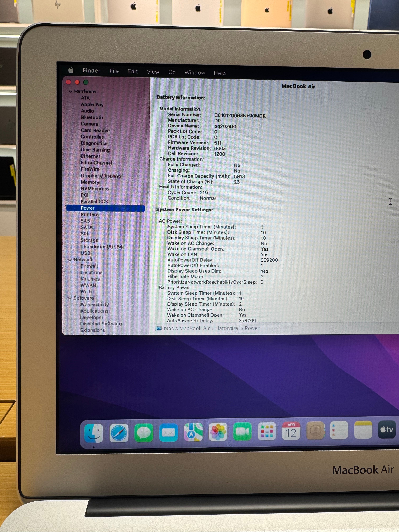Open the Finder menu
The height and width of the screenshot is (532, 399).
click(91, 70)
